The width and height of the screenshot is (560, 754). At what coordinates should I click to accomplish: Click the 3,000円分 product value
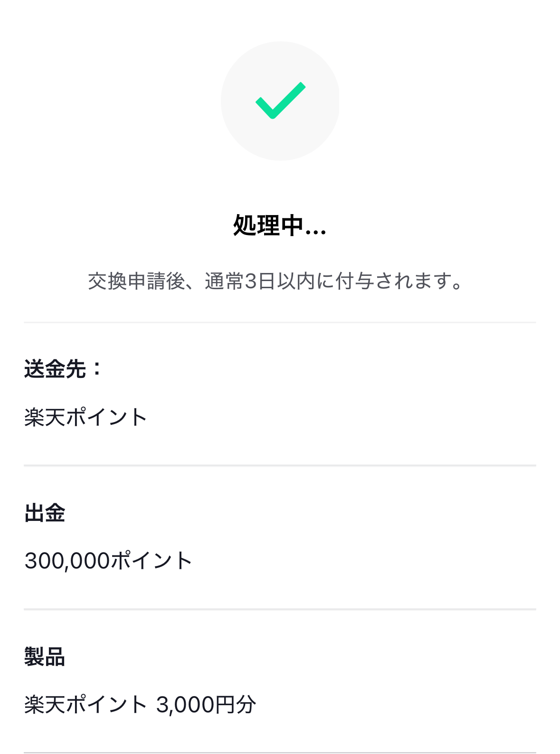[206, 705]
